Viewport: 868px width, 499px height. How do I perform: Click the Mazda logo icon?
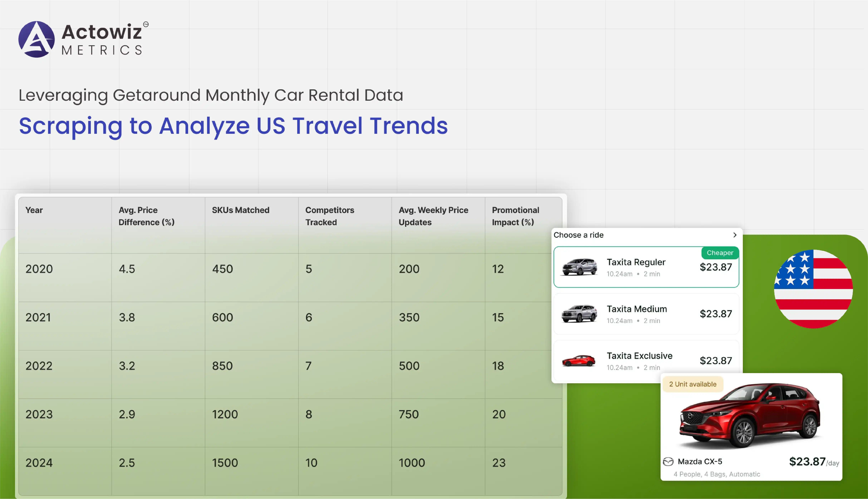[668, 462]
